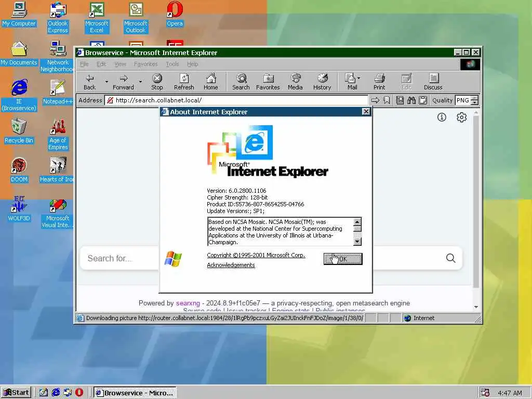This screenshot has width=532, height=399.
Task: Open the Microsoft Outlook desktop icon
Action: (136, 18)
